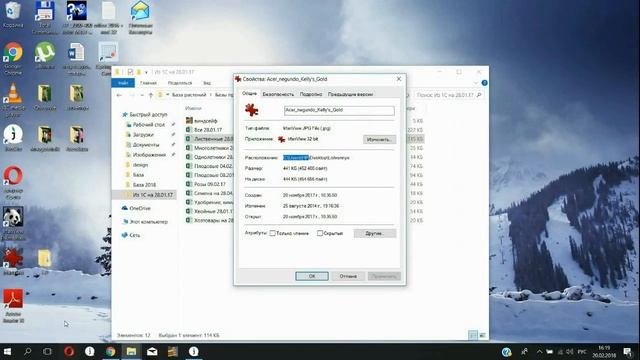The image size is (640, 360).
Task: Switch Explorer to large icons view
Action: [482, 335]
